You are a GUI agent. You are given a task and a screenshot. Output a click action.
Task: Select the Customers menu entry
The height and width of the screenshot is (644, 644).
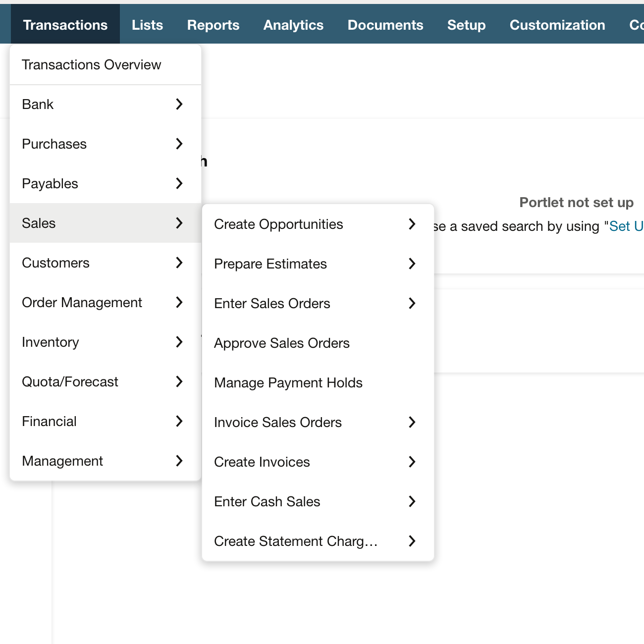point(106,263)
